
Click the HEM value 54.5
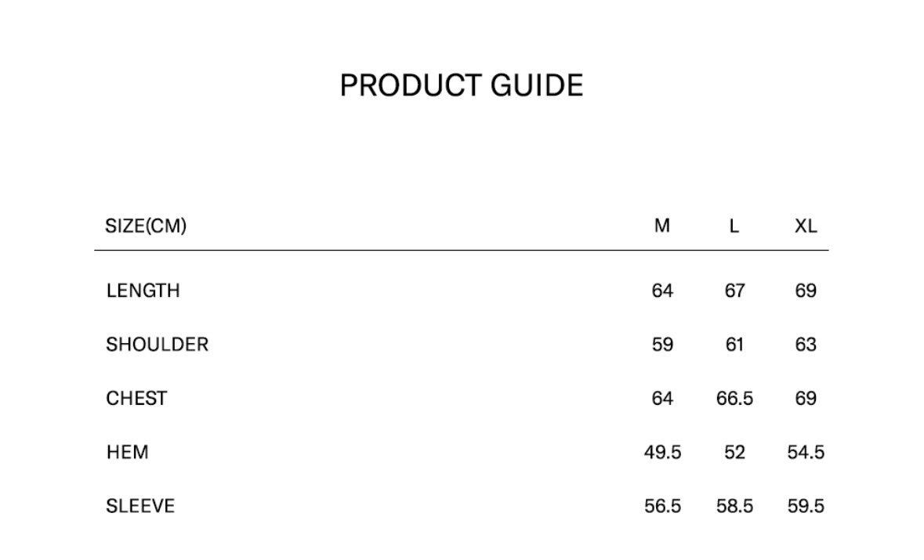pyautogui.click(x=806, y=453)
